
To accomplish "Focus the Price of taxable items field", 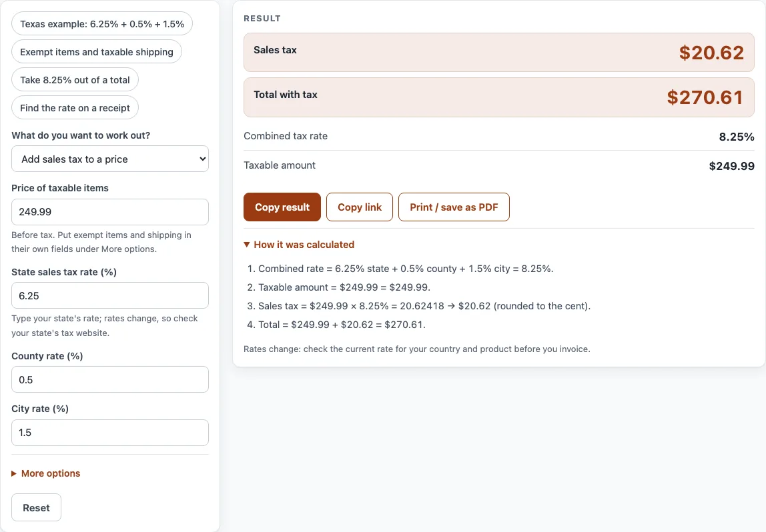I will point(110,212).
